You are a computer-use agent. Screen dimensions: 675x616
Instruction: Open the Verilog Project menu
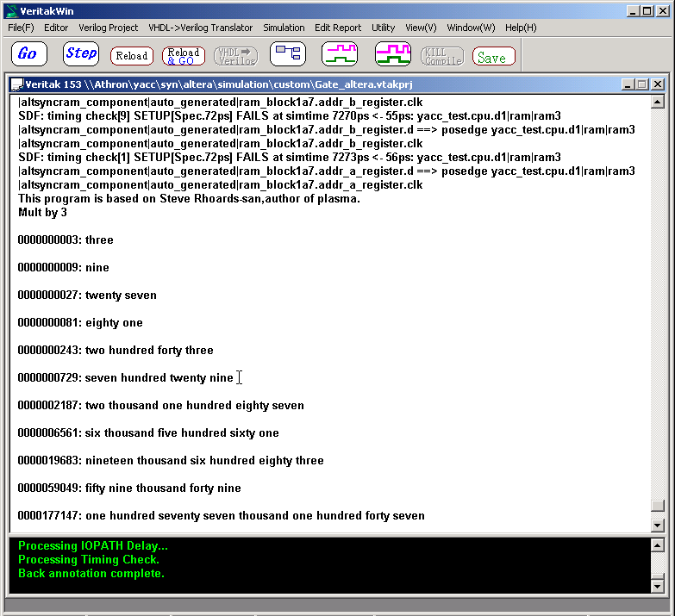pyautogui.click(x=109, y=28)
